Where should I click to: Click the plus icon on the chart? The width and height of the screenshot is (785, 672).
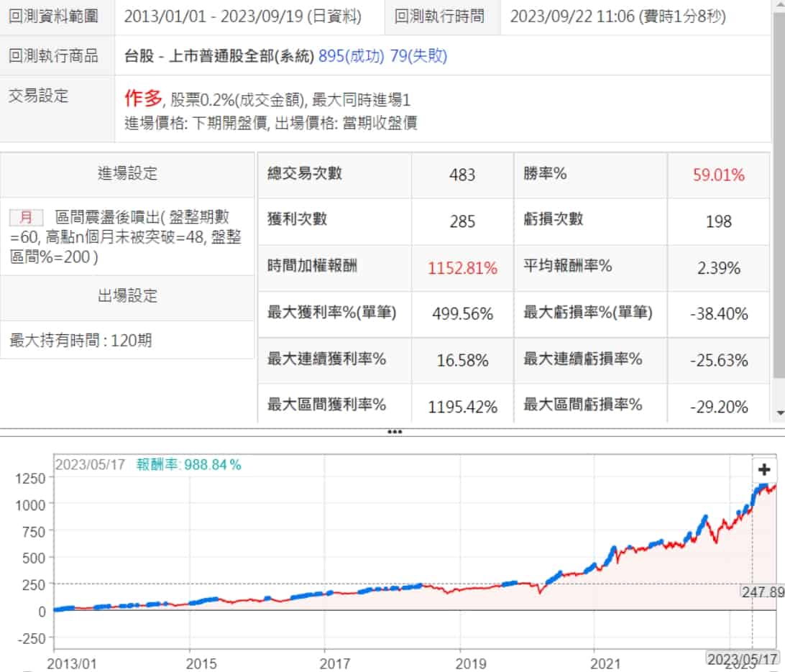[x=764, y=470]
